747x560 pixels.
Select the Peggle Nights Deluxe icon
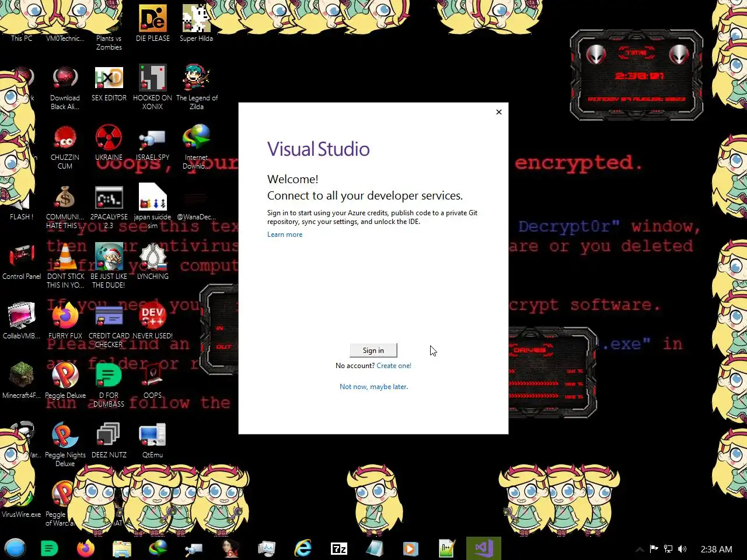[x=65, y=444]
